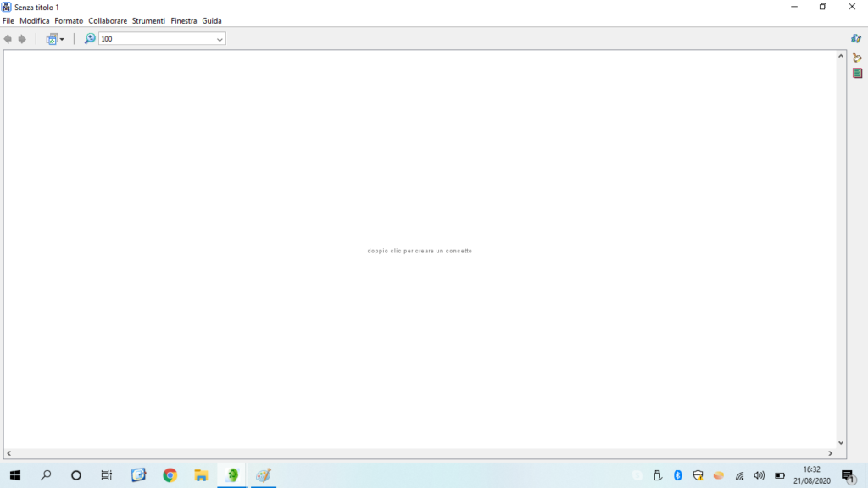Click the horizontal scrollbar right arrow
868x488 pixels.
[831, 453]
